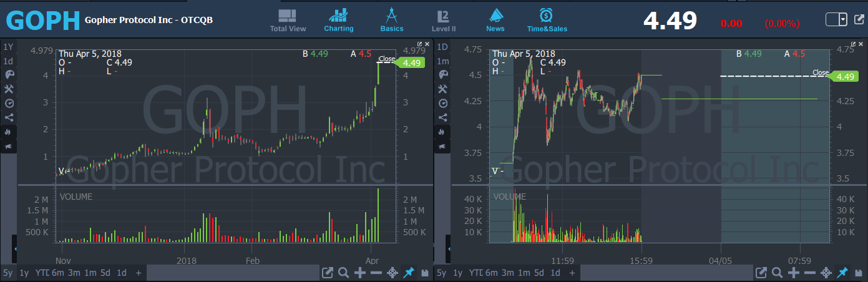Zoom out with the minus icon under the right chart
Image resolution: width=868 pixels, height=282 pixels.
[x=810, y=273]
